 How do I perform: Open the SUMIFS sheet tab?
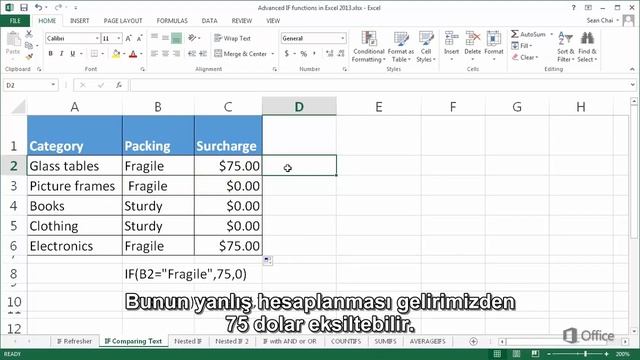coord(385,341)
